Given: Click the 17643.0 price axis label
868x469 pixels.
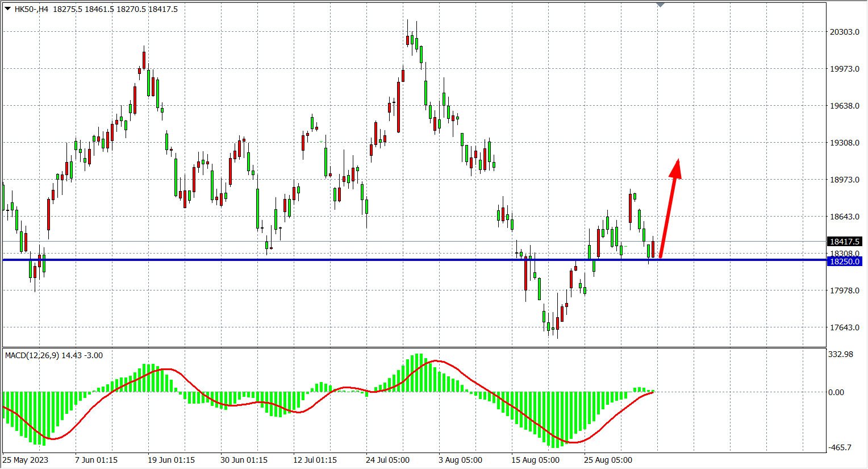Looking at the screenshot, I should (844, 327).
